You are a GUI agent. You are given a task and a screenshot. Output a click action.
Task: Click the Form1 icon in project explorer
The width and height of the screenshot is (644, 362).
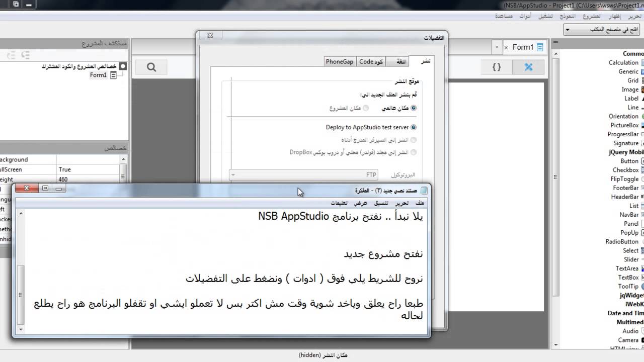(x=113, y=75)
